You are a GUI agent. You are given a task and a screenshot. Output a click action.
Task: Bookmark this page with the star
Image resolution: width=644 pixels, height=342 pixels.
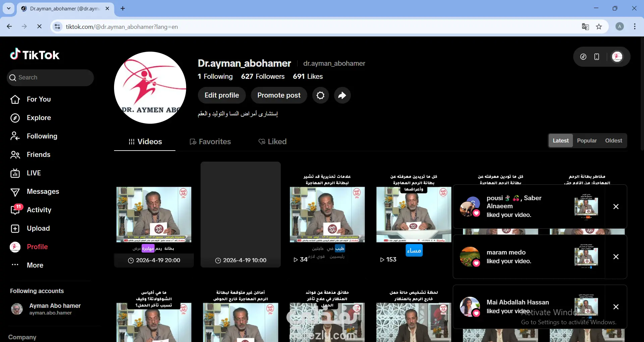point(599,27)
